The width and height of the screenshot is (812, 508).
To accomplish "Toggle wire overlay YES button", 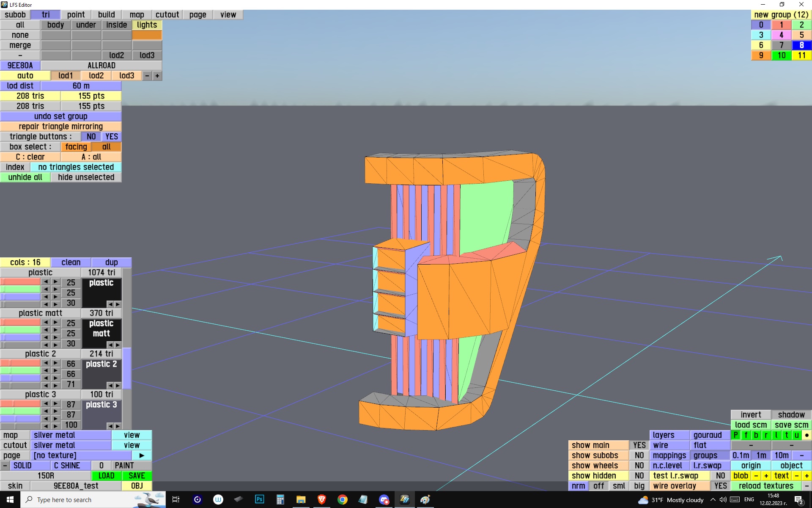I will pos(720,486).
